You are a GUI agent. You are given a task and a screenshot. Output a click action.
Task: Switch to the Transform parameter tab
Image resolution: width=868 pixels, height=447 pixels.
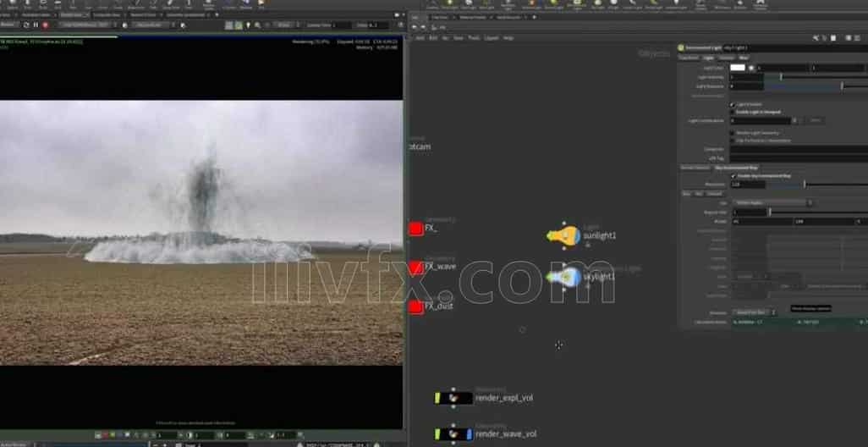[689, 58]
